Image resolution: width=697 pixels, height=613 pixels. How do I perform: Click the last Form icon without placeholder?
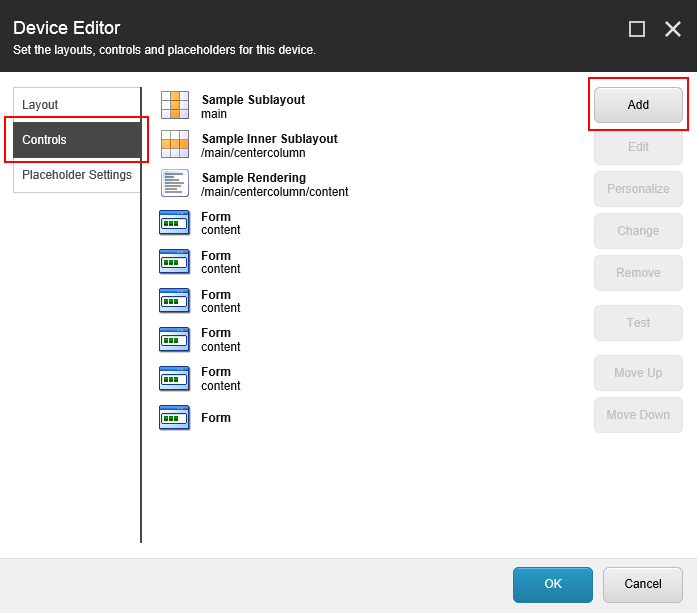(x=174, y=417)
